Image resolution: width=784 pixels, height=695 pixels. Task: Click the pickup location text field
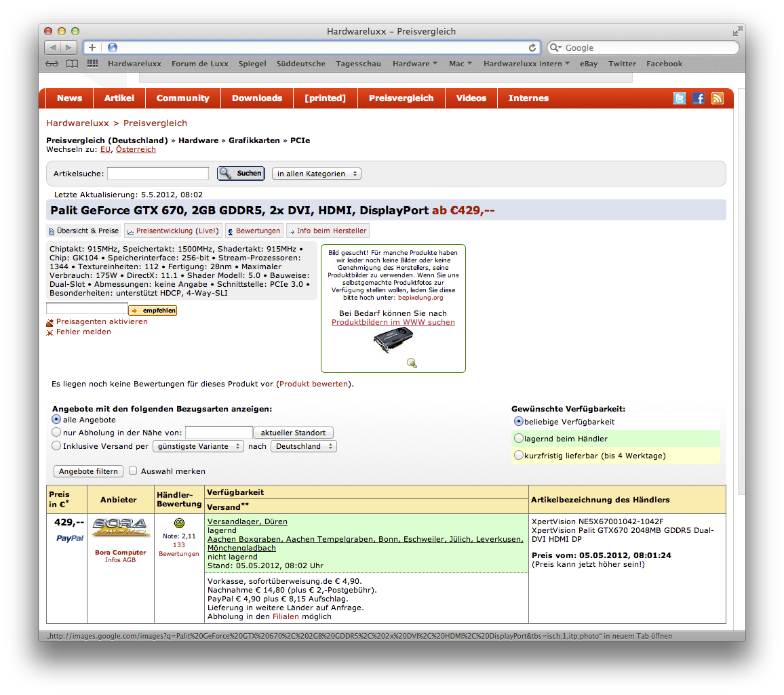(219, 433)
